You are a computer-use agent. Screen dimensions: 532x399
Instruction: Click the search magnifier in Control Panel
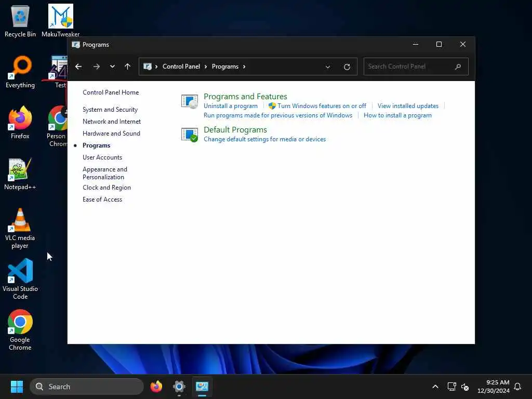point(458,67)
